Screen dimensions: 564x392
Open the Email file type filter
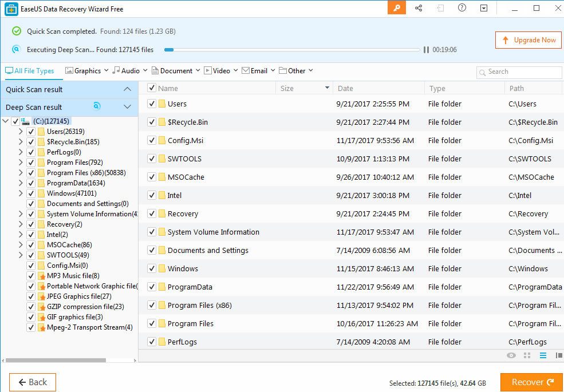(x=258, y=71)
